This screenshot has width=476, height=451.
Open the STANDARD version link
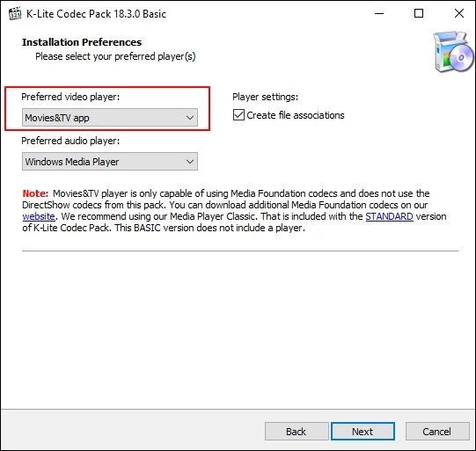tap(389, 216)
